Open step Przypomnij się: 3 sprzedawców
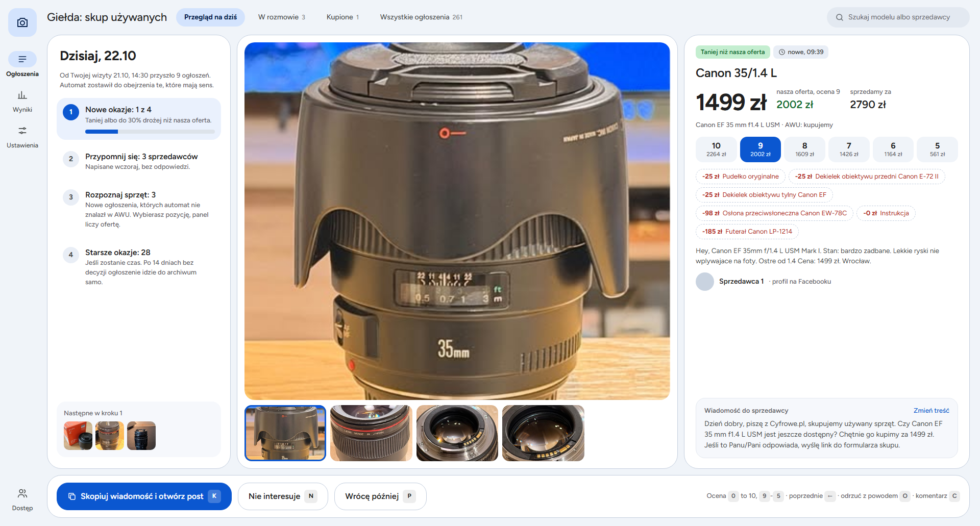 tap(139, 161)
